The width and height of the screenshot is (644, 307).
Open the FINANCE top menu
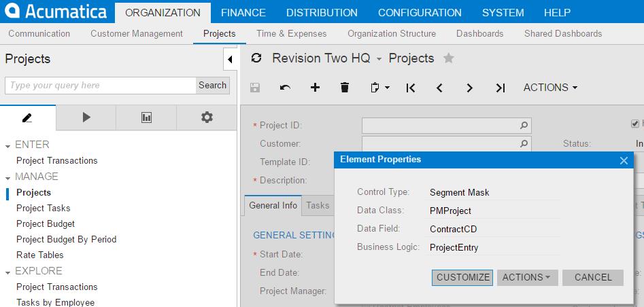coord(243,13)
